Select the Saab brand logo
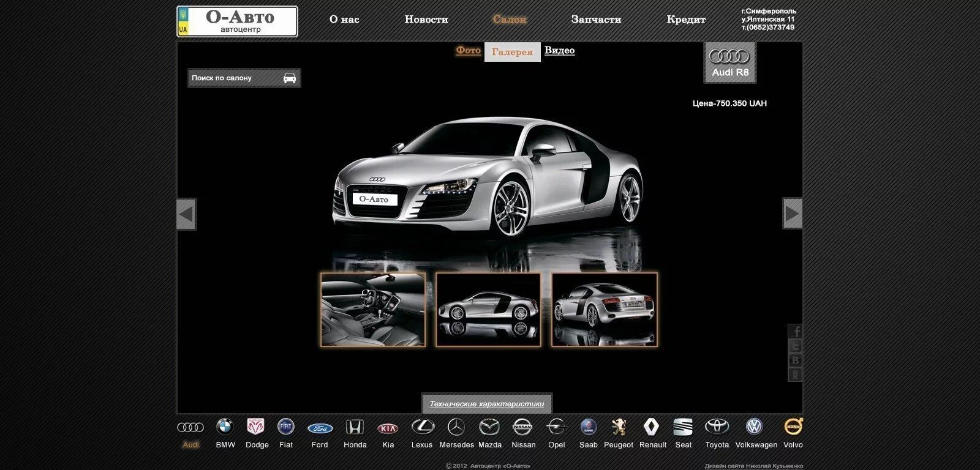 click(x=589, y=427)
